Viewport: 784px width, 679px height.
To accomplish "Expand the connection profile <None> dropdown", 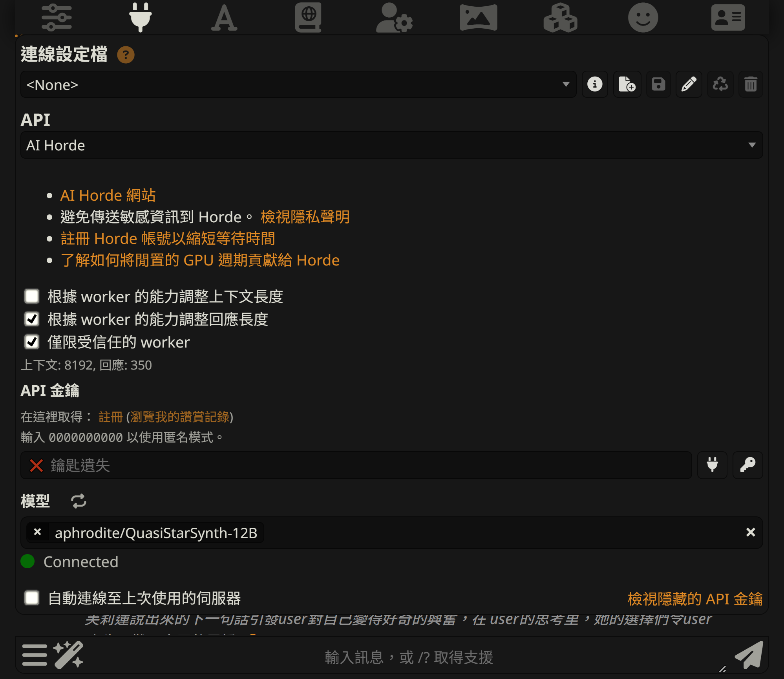I will click(x=298, y=84).
